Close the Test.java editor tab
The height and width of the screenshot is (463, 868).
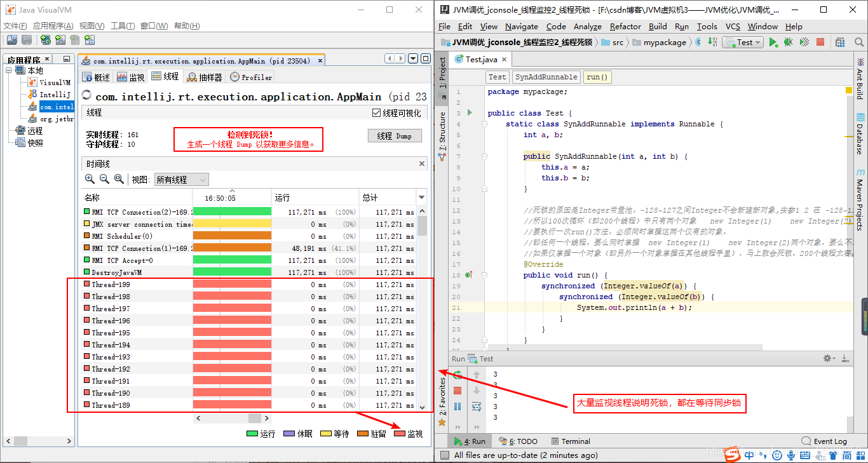point(504,59)
